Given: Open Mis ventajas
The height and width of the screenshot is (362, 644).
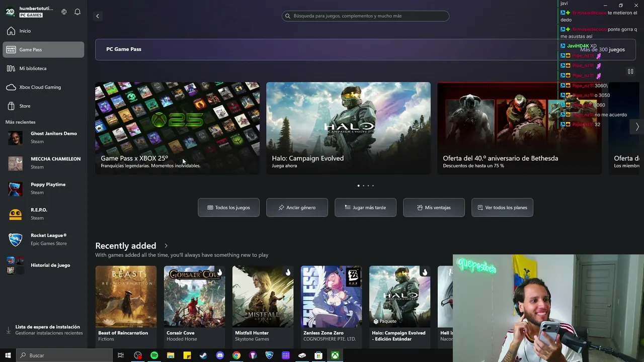Looking at the screenshot, I should tap(434, 208).
